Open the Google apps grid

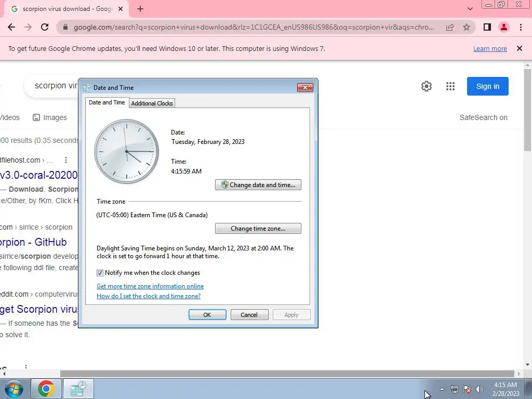450,86
